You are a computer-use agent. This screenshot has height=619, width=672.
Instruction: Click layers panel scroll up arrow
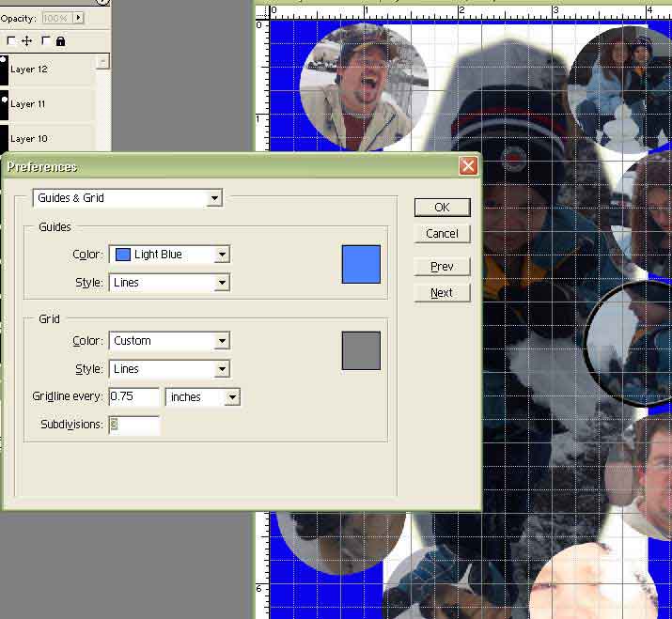point(102,62)
